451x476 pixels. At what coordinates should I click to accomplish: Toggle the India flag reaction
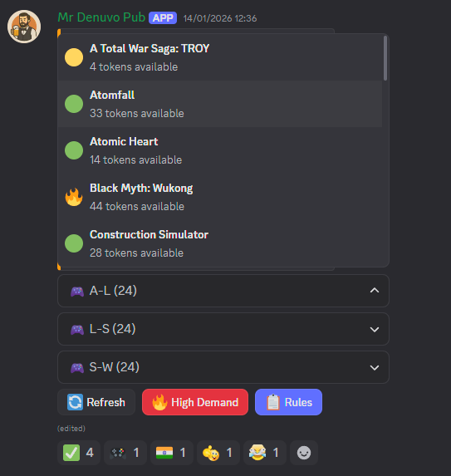172,453
